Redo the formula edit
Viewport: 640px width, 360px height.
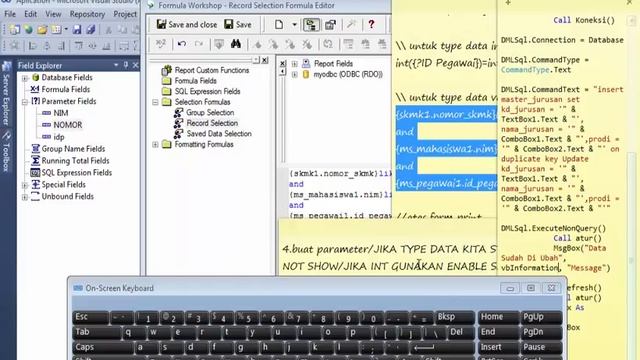(199, 44)
